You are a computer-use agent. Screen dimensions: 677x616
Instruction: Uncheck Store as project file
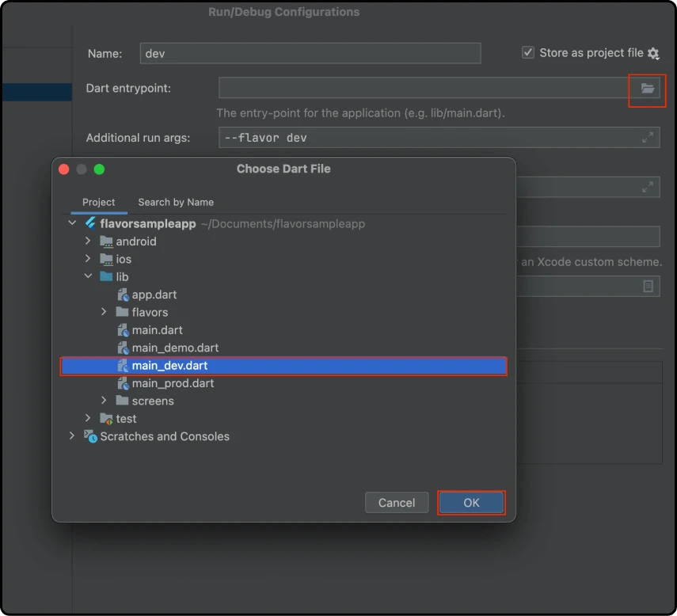[527, 52]
